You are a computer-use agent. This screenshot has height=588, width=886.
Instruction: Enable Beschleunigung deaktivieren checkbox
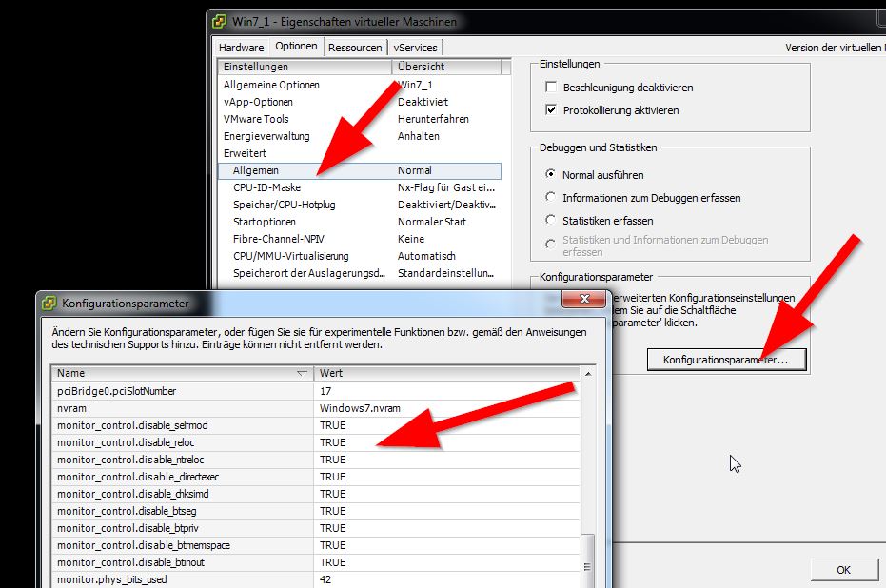click(x=551, y=87)
